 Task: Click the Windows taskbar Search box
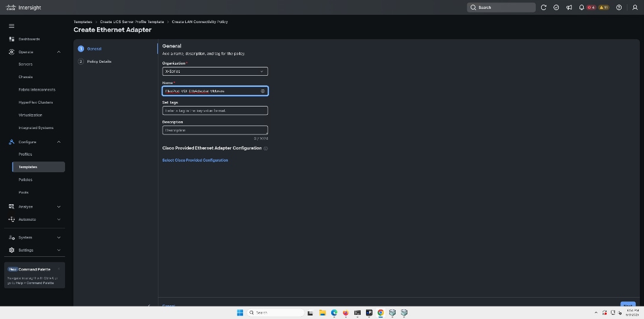click(276, 313)
